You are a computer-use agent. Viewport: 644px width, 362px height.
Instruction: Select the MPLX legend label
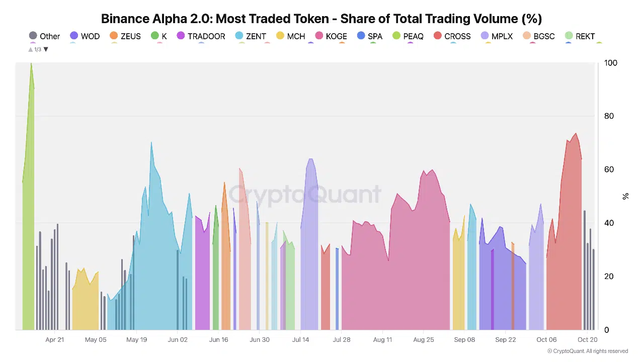tap(502, 36)
